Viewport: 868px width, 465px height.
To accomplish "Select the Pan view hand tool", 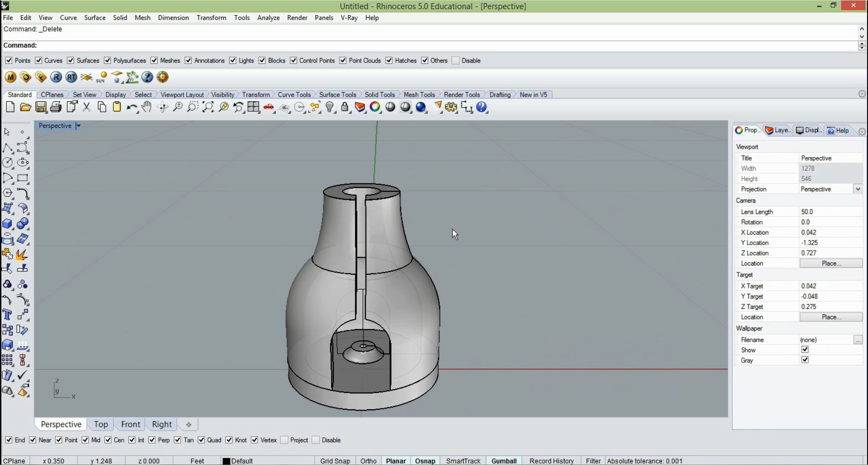I will click(x=147, y=107).
